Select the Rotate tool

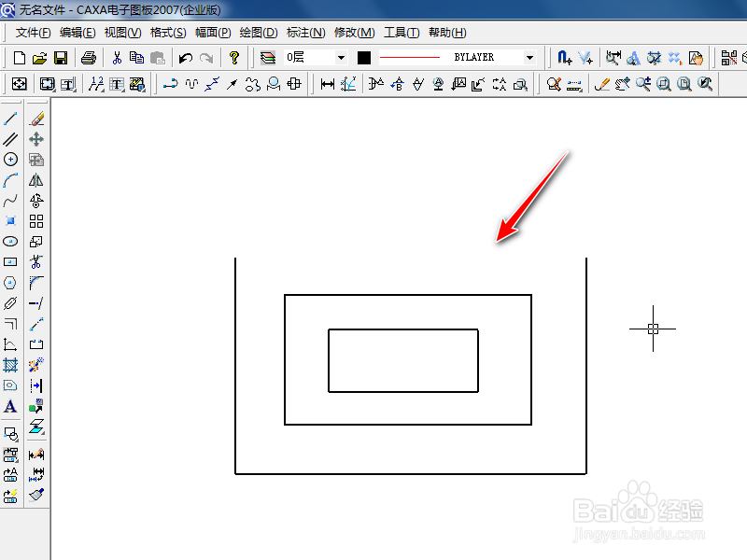36,201
